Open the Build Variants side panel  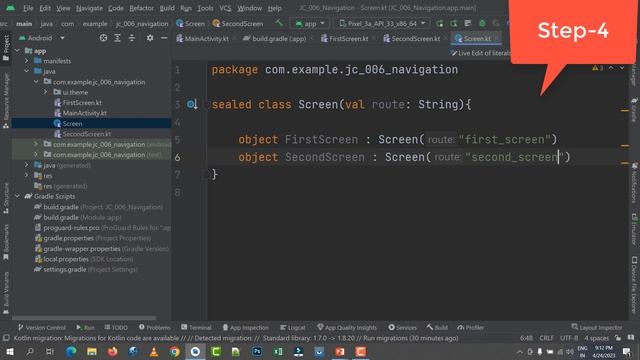point(6,293)
